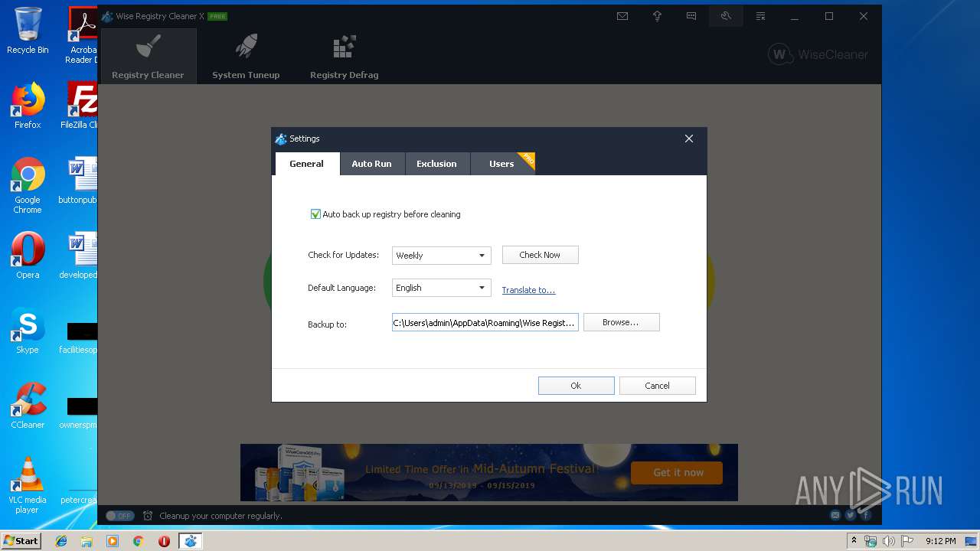Open Opera desktop shortcut
Screen dimensions: 980x551
[28, 256]
